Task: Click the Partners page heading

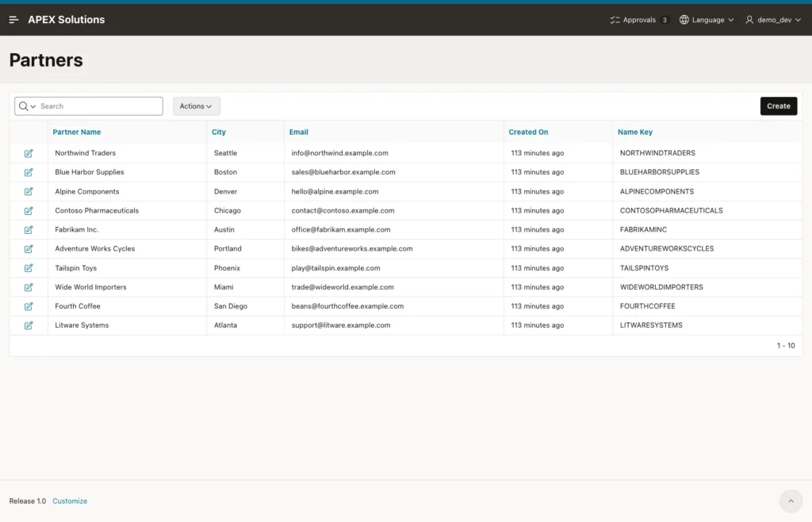Action: click(46, 60)
